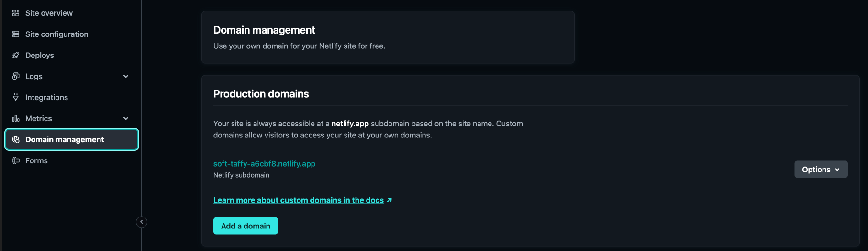Go to Site overview

(x=49, y=13)
